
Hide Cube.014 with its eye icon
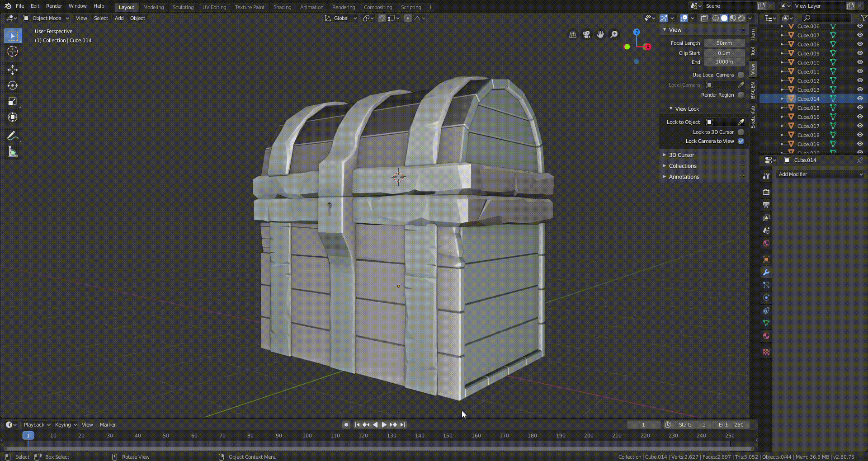click(x=860, y=99)
